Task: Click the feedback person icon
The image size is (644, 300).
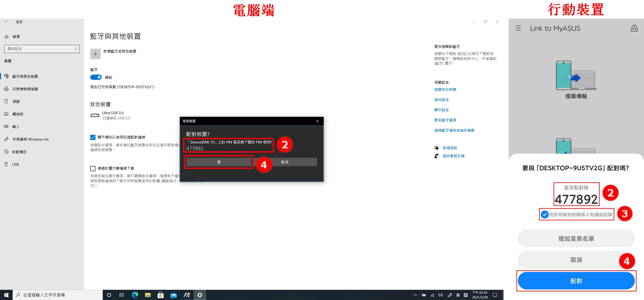Action: tap(436, 156)
